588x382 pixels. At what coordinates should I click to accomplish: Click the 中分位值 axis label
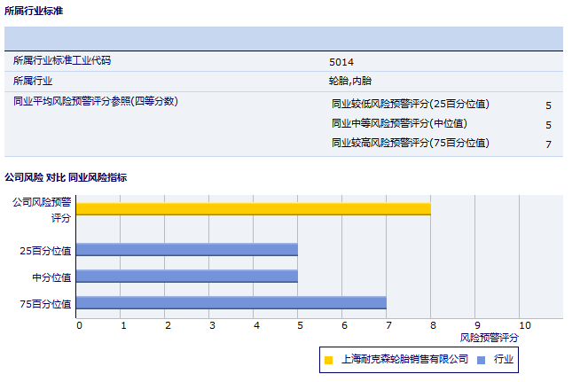[51, 277]
